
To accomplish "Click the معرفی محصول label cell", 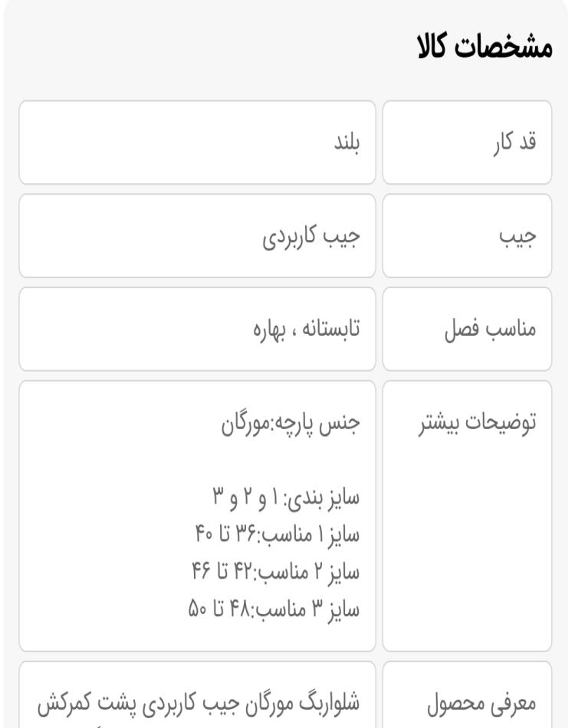I will coord(467,695).
